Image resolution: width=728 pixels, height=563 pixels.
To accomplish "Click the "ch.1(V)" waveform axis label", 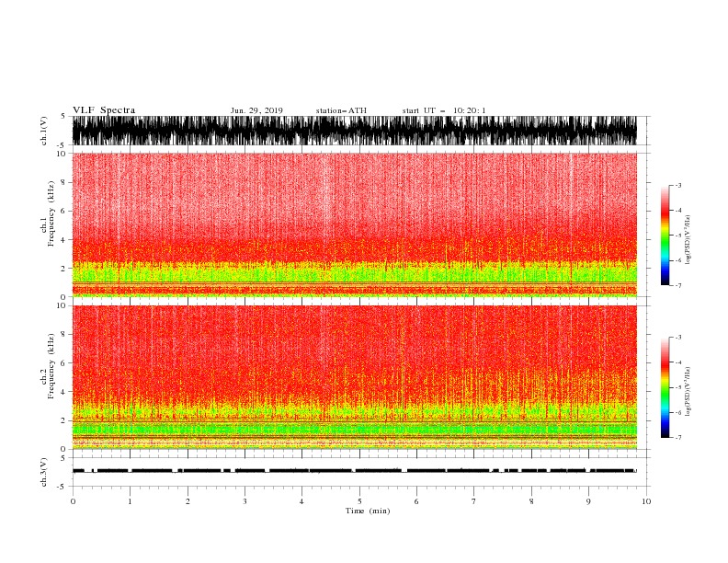I will (x=44, y=131).
